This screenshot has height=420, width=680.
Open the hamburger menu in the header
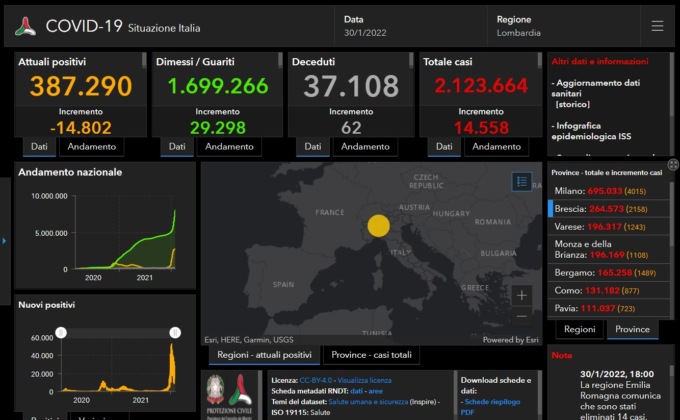[657, 26]
